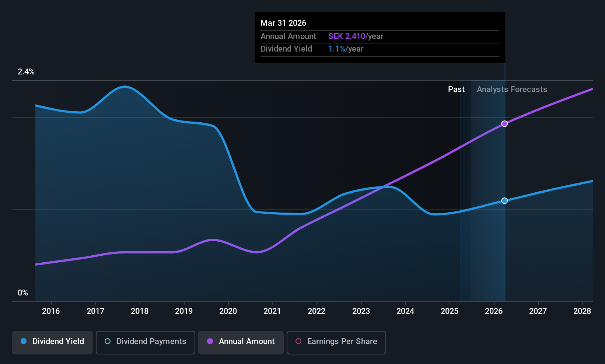Click the 2023 x-axis label

[x=361, y=311]
